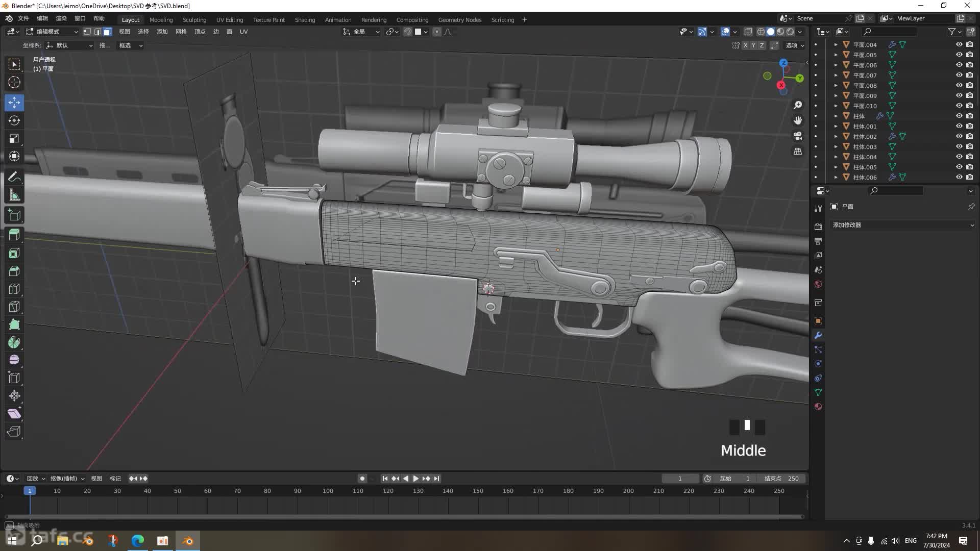Hide 柱体.001 with its eye icon
This screenshot has height=551, width=980.
point(959,126)
